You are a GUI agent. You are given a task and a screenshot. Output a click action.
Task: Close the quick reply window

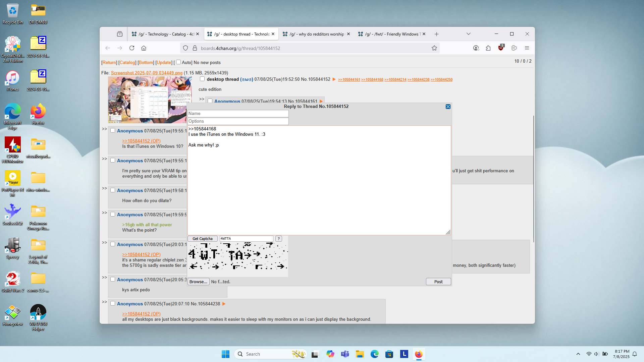point(448,107)
